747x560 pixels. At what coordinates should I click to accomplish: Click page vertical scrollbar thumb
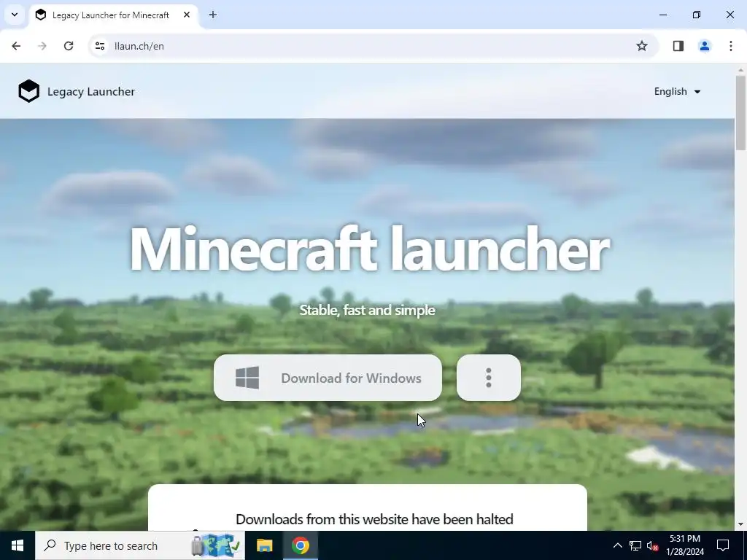[740, 112]
